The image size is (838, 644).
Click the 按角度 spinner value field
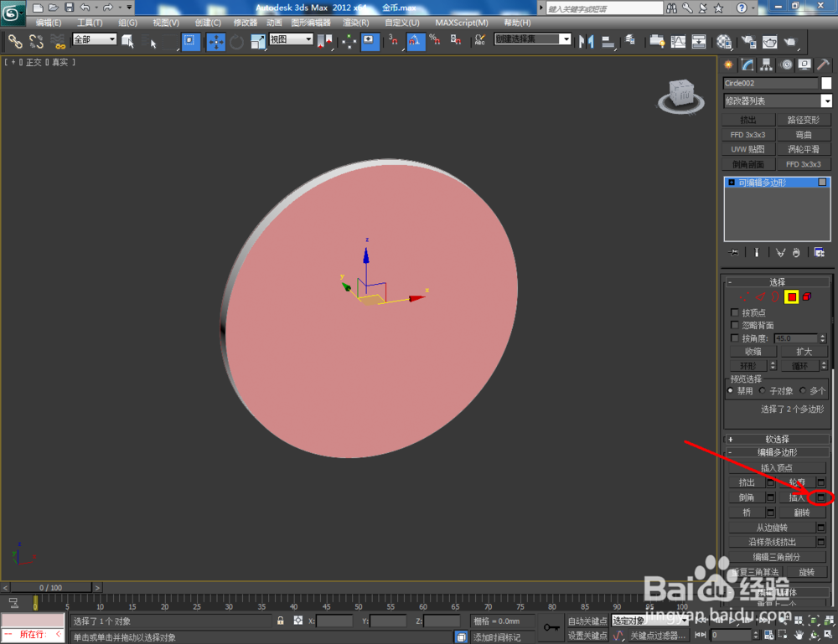tap(796, 338)
